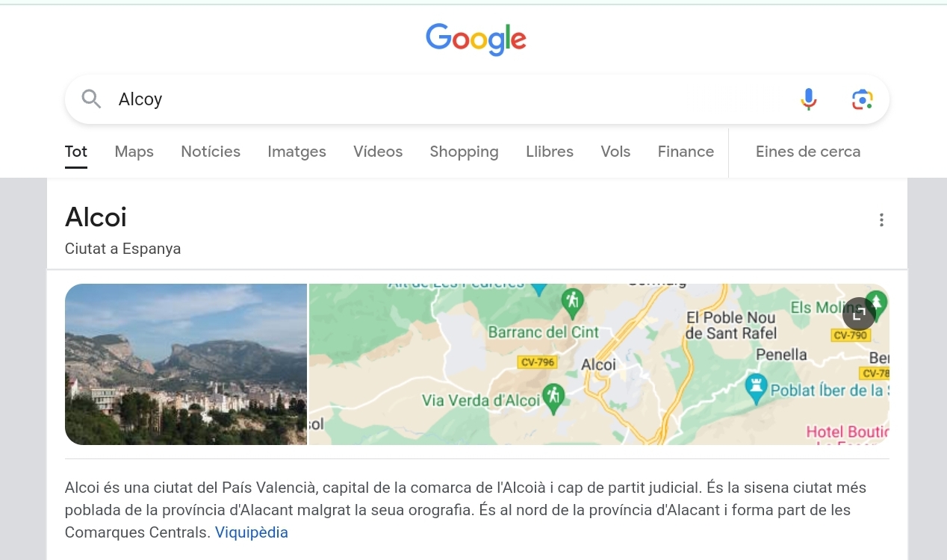Select the Via Verda d'Alcoi hiking marker
Viewport: 947px width, 560px height.
coord(553,396)
